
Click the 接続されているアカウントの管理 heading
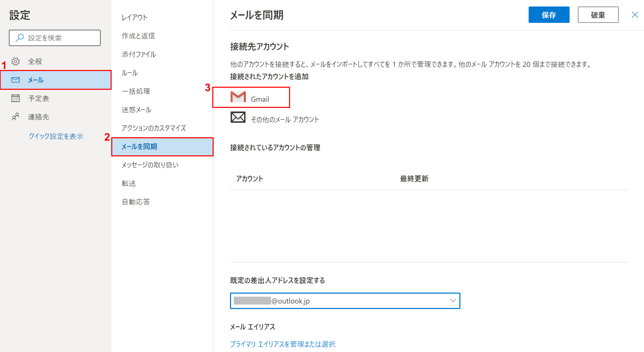275,147
